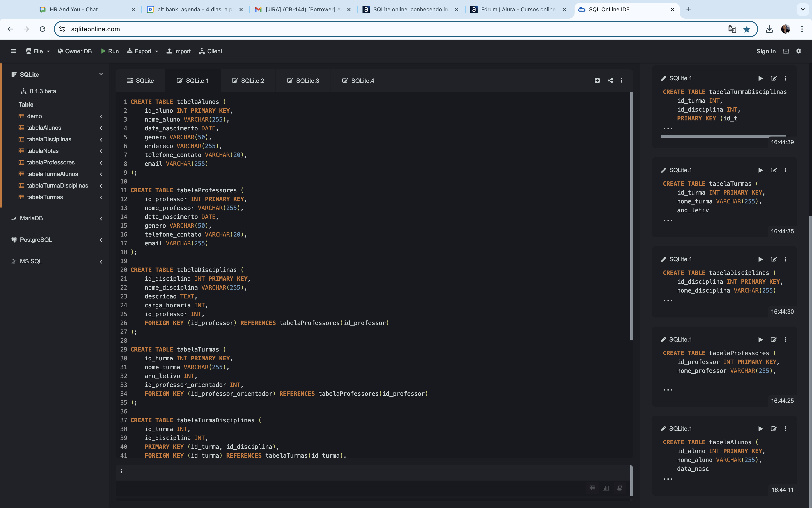Viewport: 812px width, 508px height.
Task: Expand the tabelaNotas table chevron
Action: coord(101,151)
